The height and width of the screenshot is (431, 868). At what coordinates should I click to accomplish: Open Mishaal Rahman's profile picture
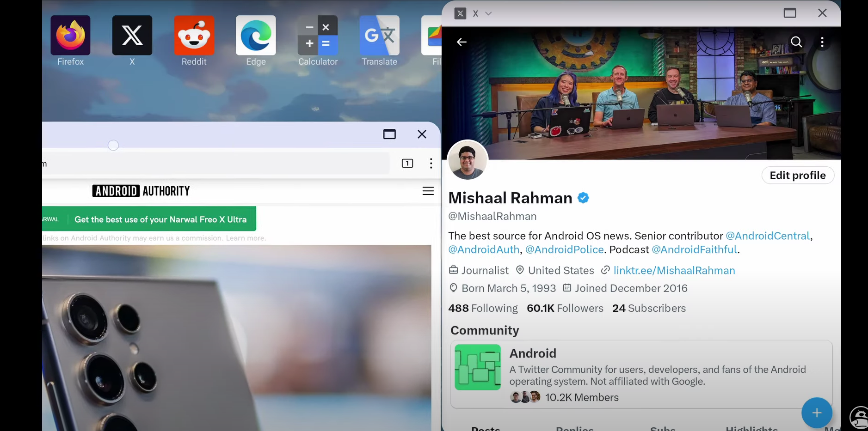tap(468, 161)
